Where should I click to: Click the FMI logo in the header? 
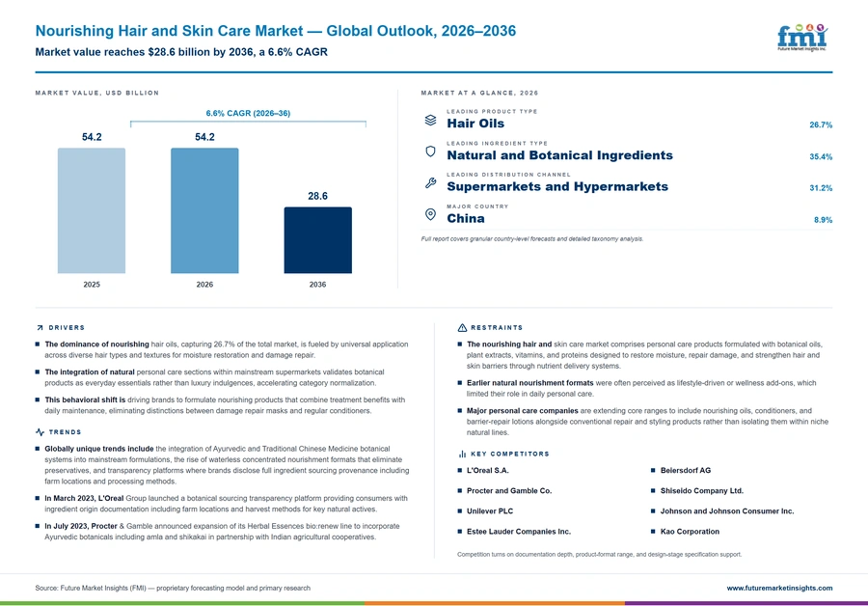coord(802,37)
